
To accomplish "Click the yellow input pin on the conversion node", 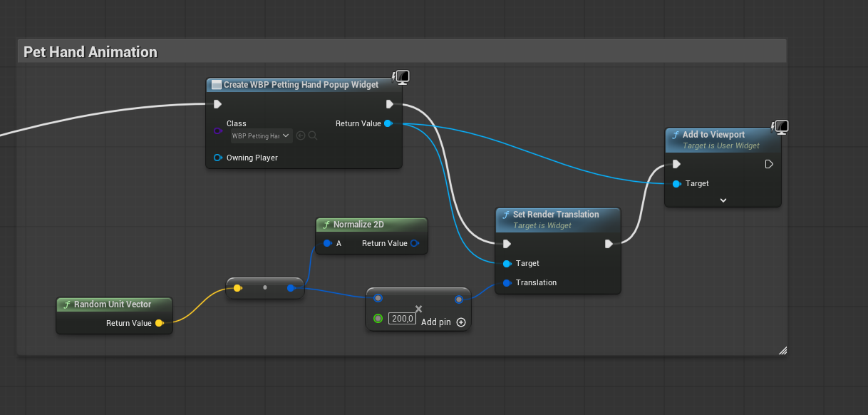I will click(x=237, y=288).
